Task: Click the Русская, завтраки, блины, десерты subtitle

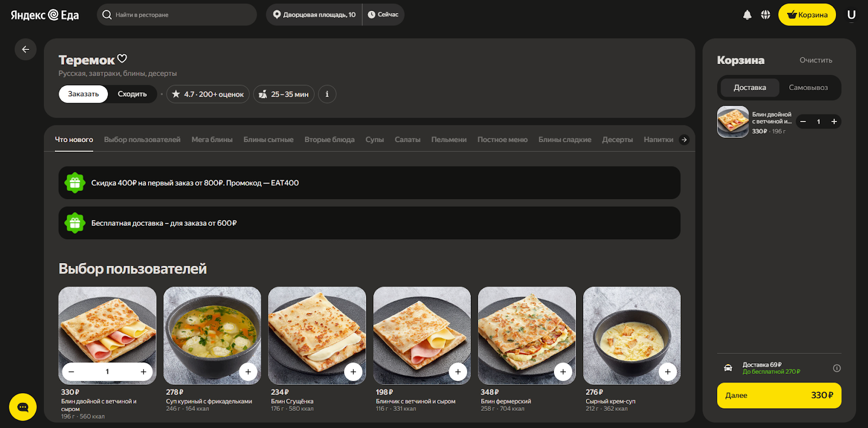Action: click(118, 73)
